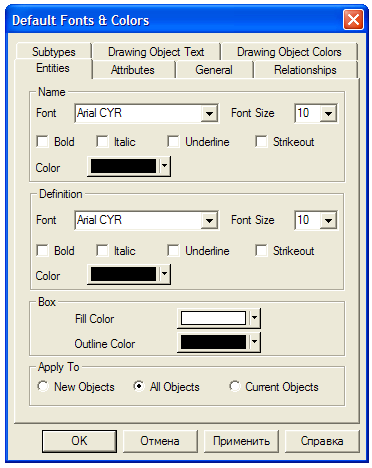The image size is (372, 468).
Task: Open the Relationships tab
Action: point(305,70)
